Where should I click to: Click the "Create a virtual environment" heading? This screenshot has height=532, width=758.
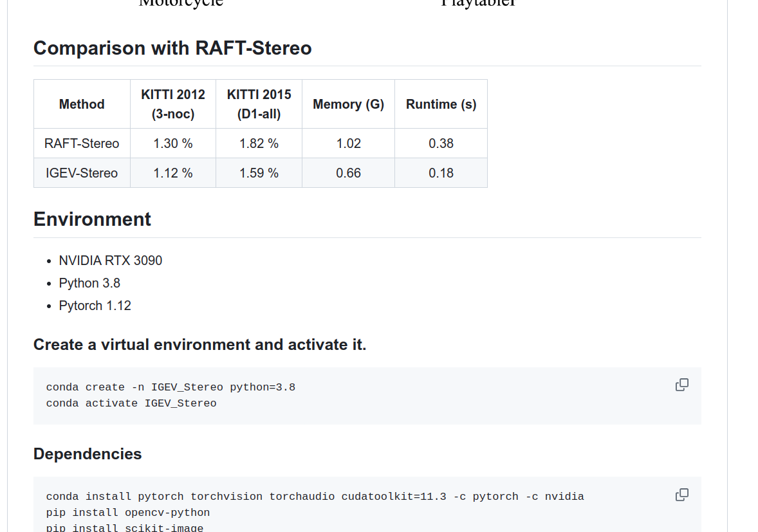point(199,345)
